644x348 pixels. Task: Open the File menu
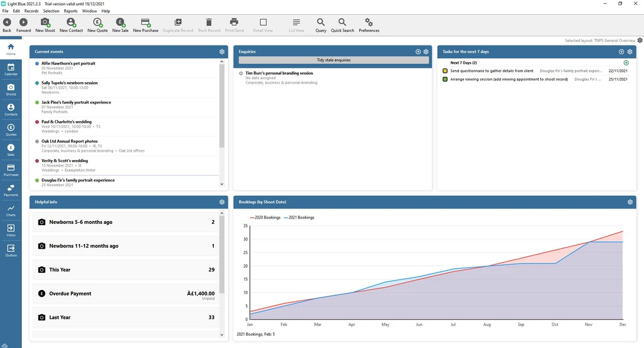click(x=5, y=11)
